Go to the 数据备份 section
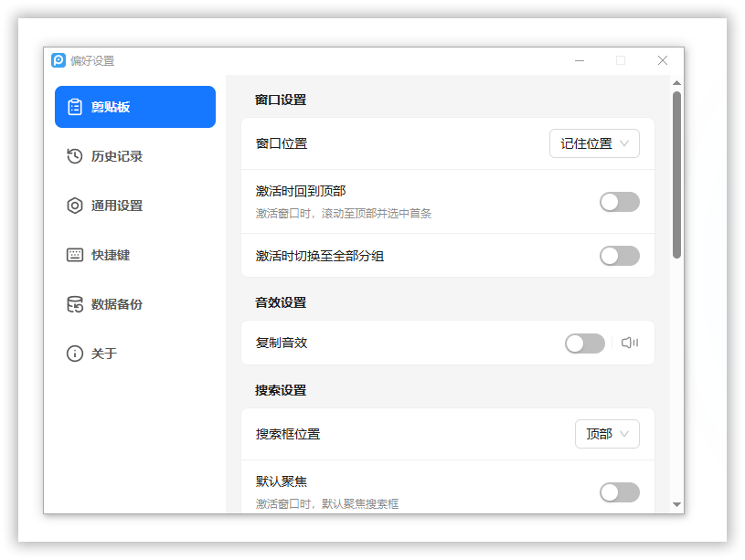Image resolution: width=745 pixels, height=560 pixels. click(117, 304)
